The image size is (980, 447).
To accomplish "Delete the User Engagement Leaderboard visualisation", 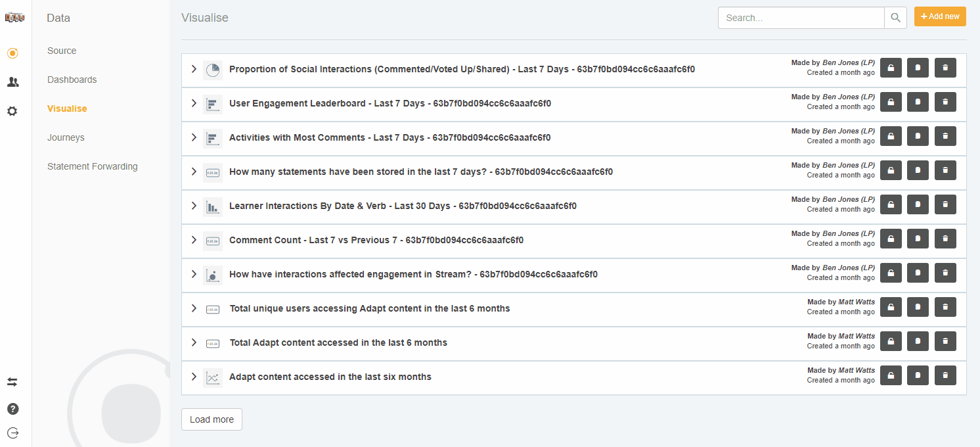I will point(945,102).
